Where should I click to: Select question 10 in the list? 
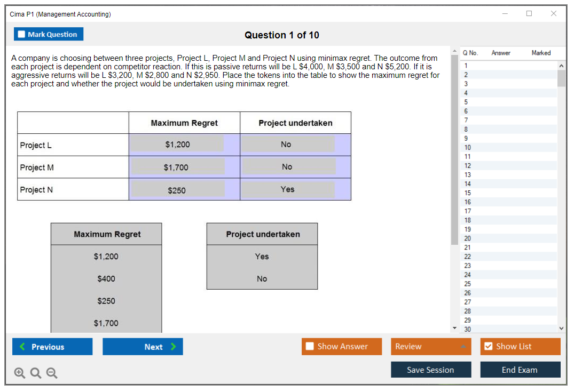click(x=468, y=147)
